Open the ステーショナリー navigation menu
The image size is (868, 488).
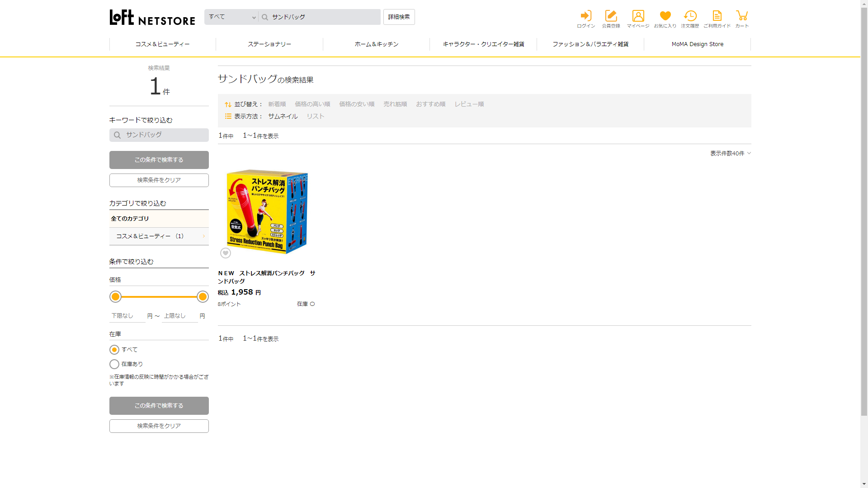[x=269, y=44]
